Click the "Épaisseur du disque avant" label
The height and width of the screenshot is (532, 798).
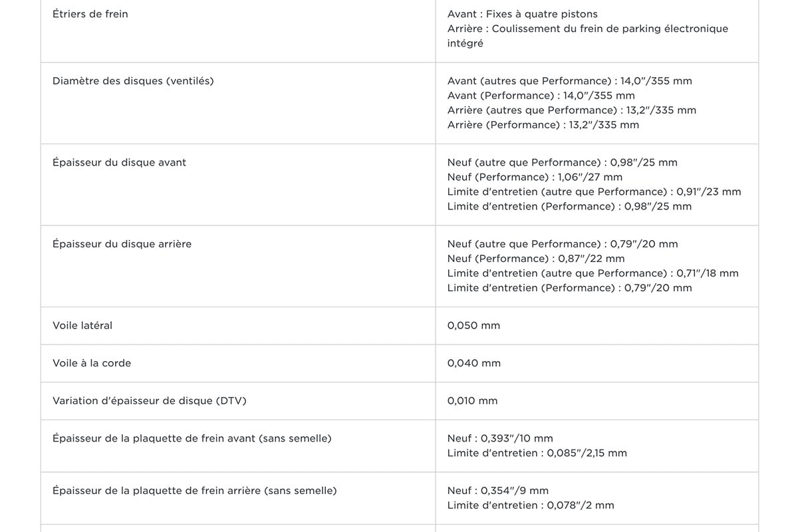[119, 162]
